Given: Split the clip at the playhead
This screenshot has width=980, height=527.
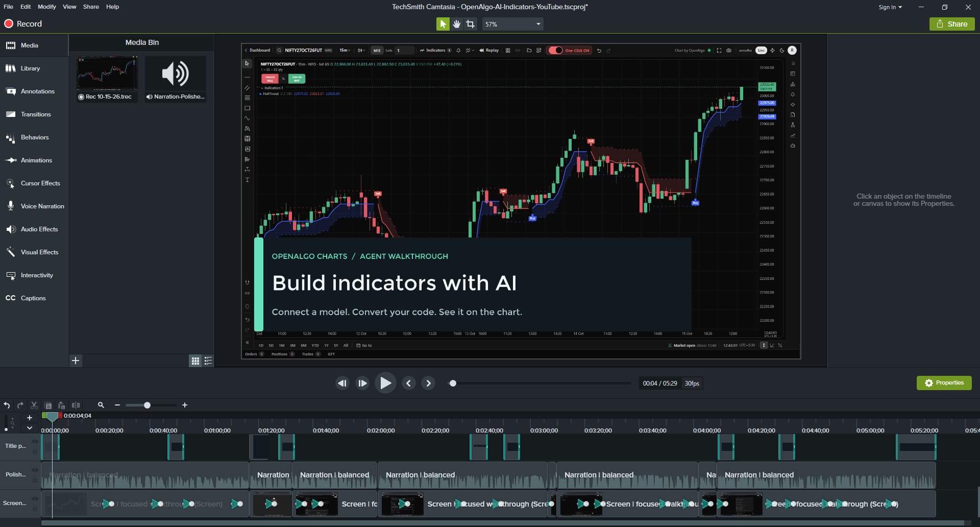Looking at the screenshot, I should point(76,405).
